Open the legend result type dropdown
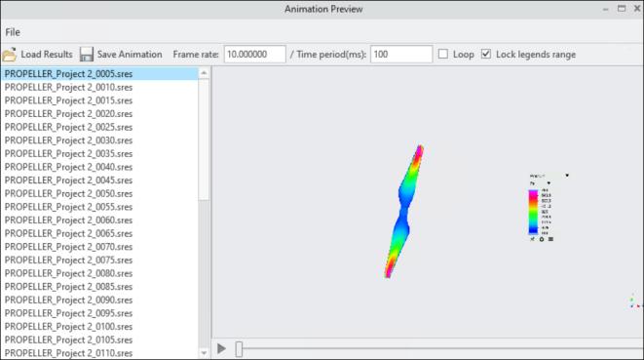Image resolution: width=644 pixels, height=360 pixels. pyautogui.click(x=567, y=176)
